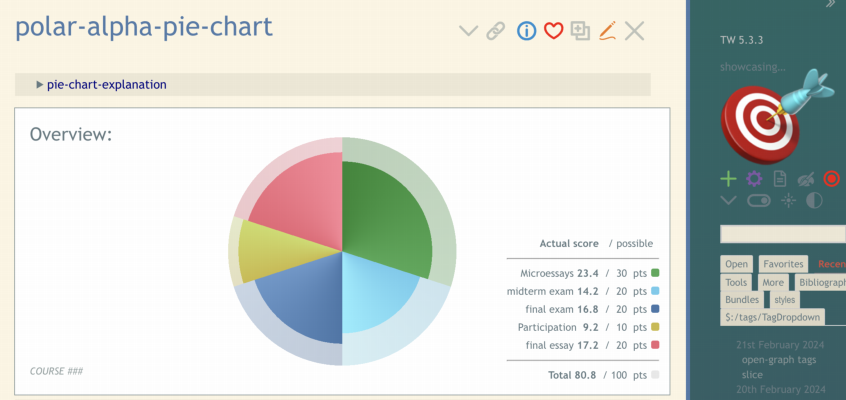Click the permalink chain icon
Viewport: 846px width, 400px height.
click(495, 31)
